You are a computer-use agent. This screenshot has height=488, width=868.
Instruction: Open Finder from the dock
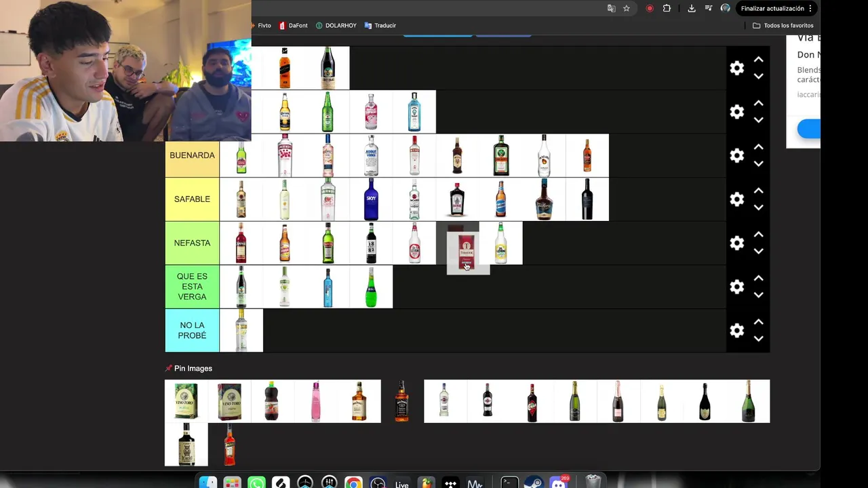click(x=208, y=483)
